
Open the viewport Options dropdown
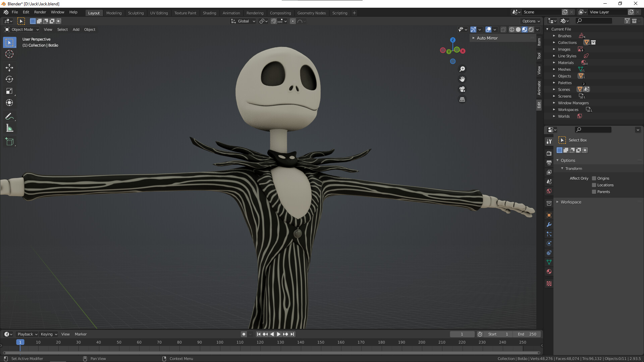pyautogui.click(x=531, y=21)
